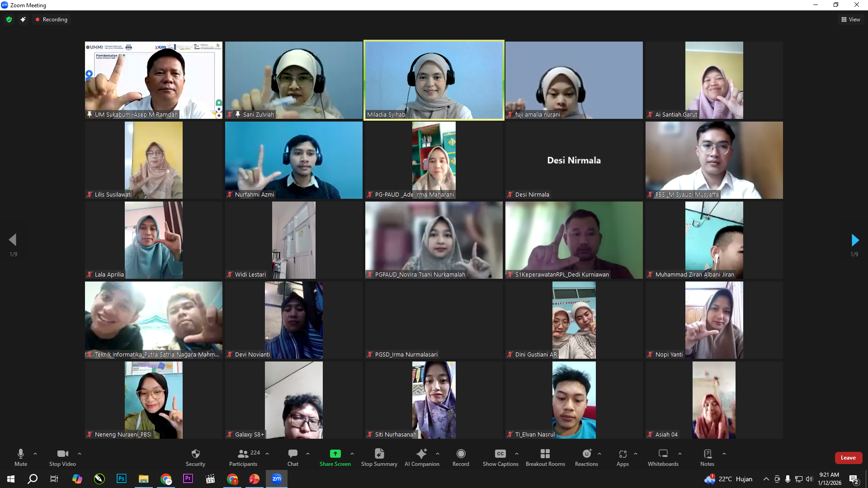
Task: Open Reactions menu
Action: 586,454
